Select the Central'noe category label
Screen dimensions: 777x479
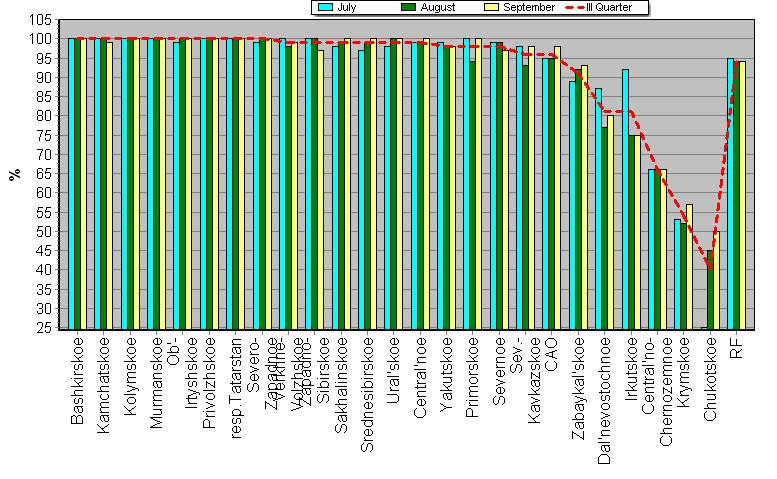[420, 377]
